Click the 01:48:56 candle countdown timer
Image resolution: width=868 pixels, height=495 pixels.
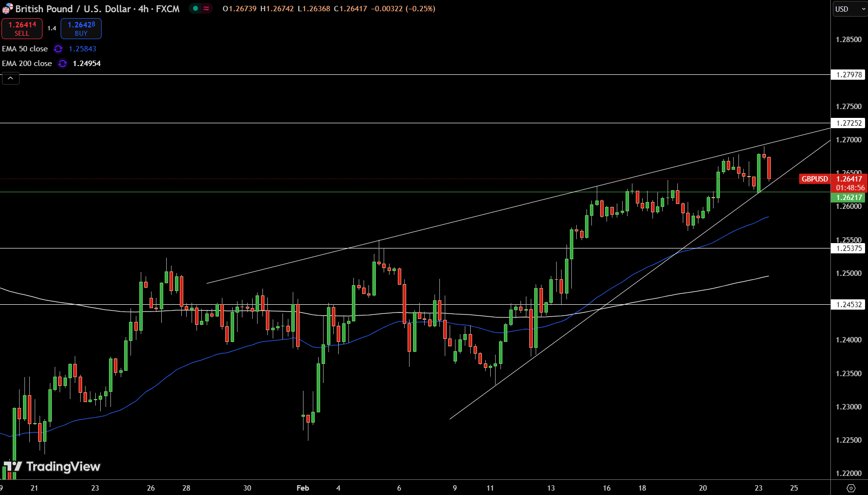pyautogui.click(x=850, y=188)
